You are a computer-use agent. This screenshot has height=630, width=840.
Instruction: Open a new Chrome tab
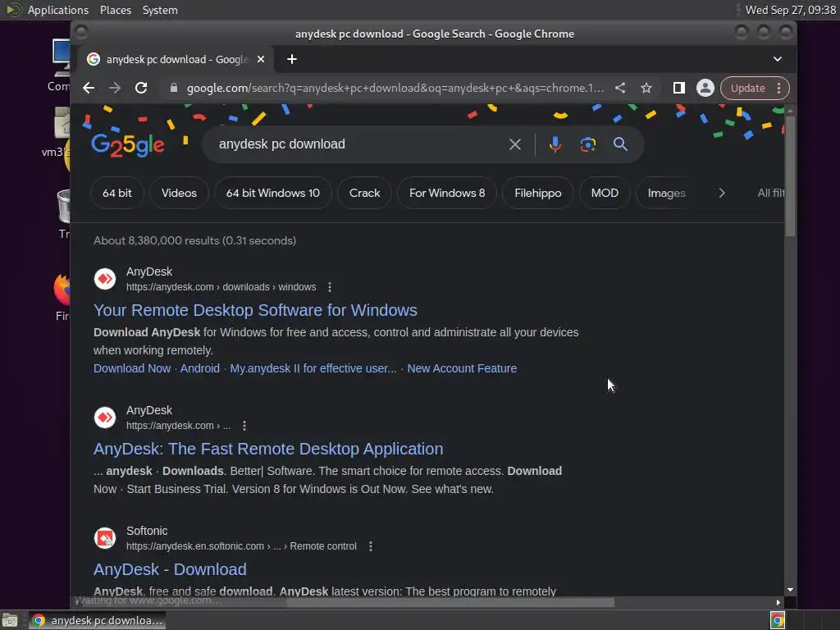pos(292,59)
